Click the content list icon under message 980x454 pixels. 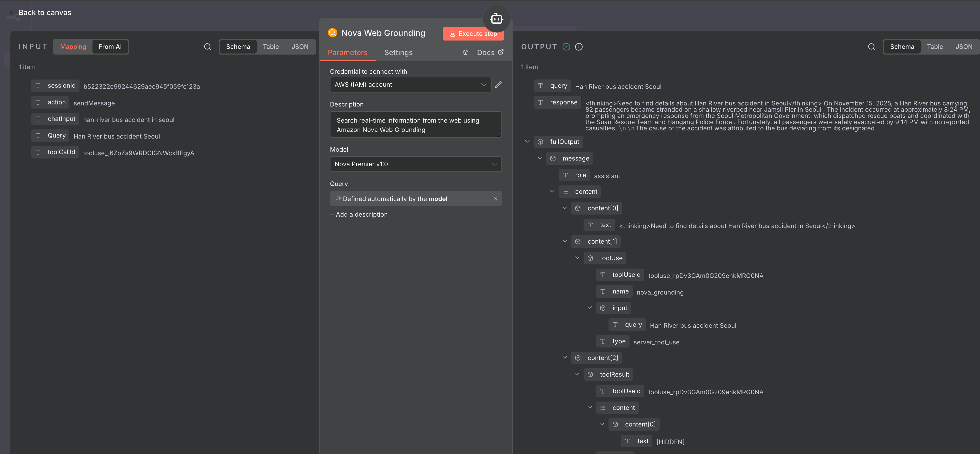point(565,192)
